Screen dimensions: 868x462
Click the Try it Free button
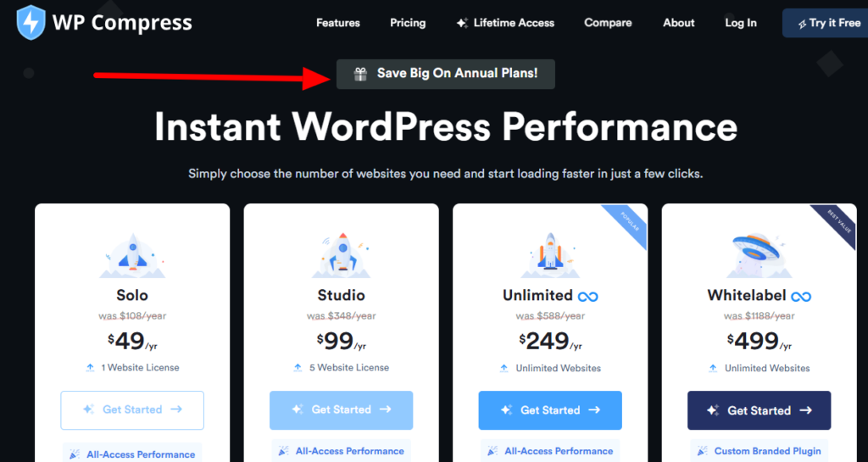coord(826,23)
